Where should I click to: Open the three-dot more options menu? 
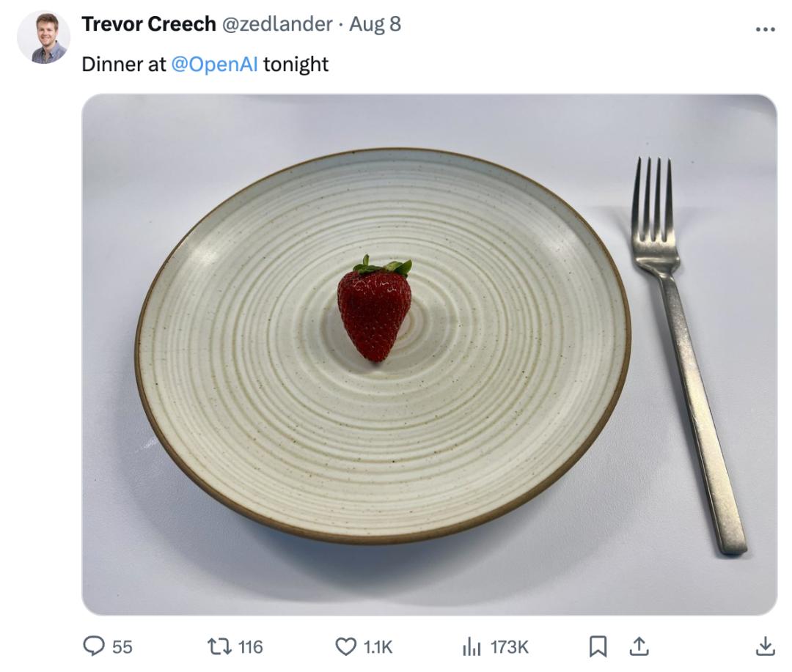764,30
